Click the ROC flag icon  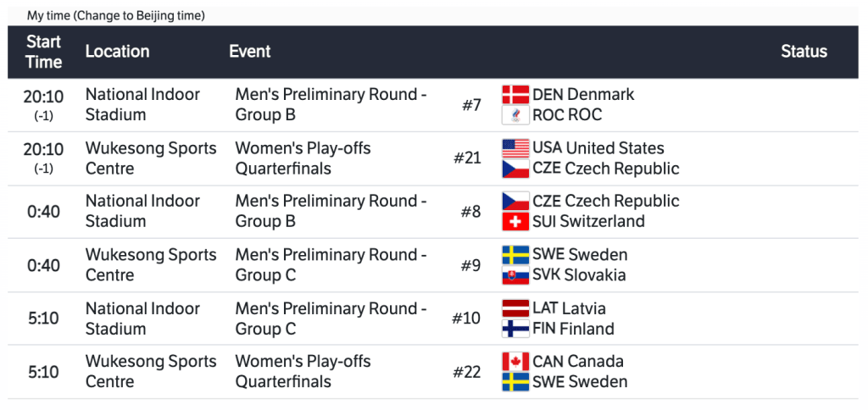click(515, 115)
